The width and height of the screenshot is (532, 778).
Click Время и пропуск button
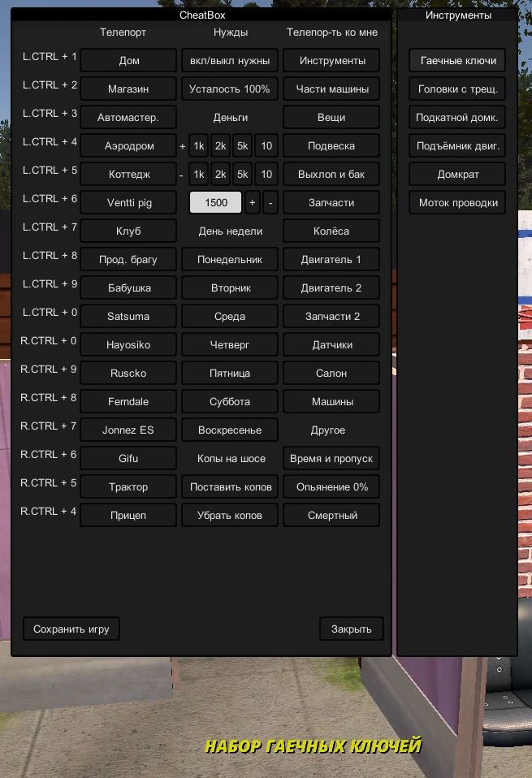(x=331, y=458)
